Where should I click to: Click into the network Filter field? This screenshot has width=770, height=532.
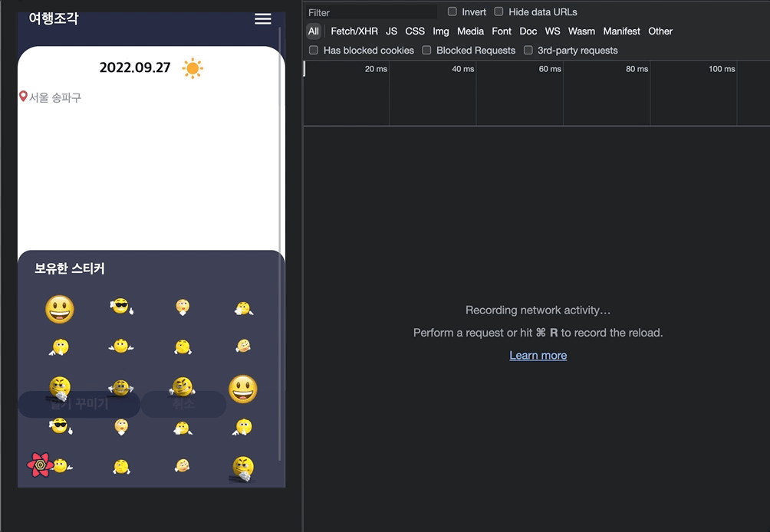click(370, 12)
